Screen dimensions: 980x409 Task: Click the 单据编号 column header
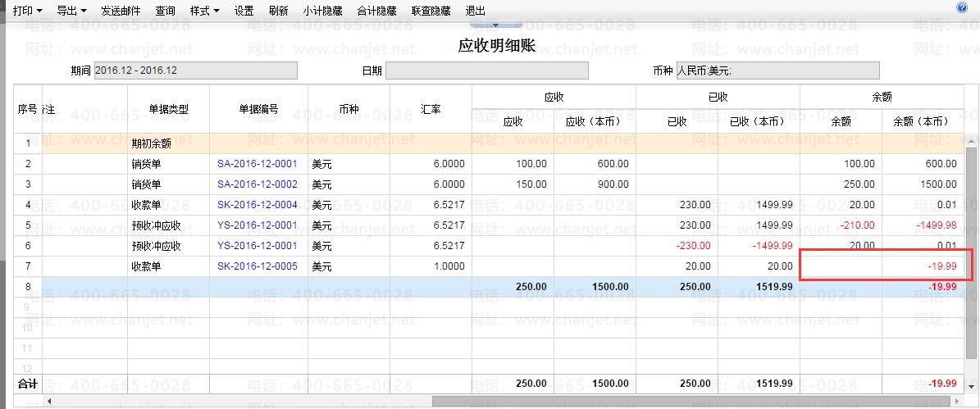point(259,109)
